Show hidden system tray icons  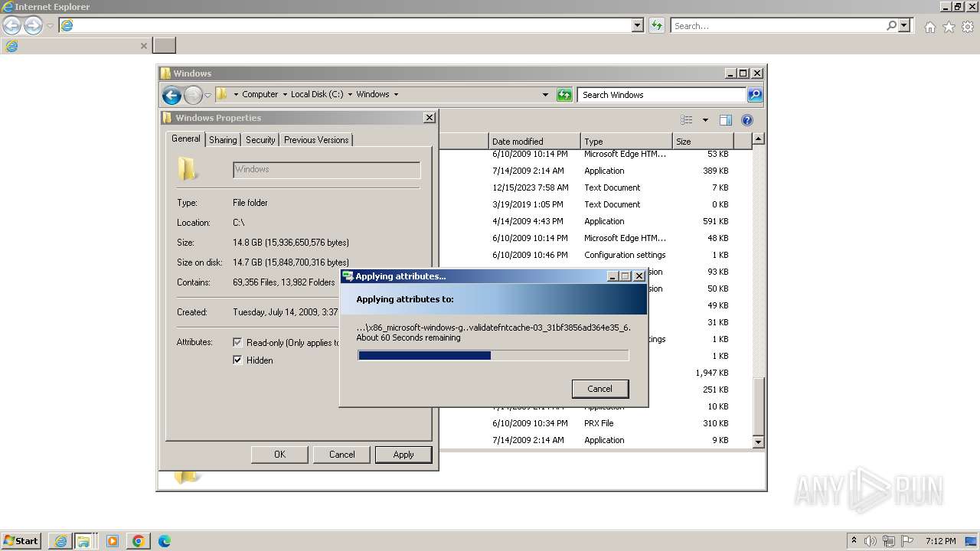pos(854,540)
